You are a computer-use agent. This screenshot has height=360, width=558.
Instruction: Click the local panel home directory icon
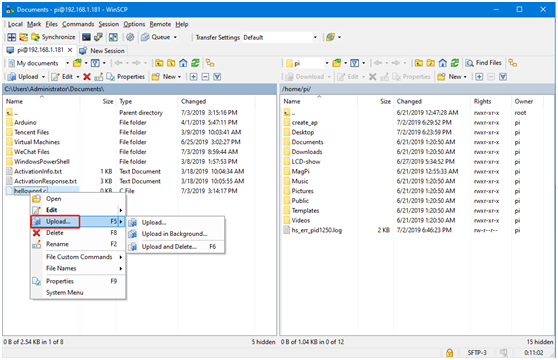183,63
